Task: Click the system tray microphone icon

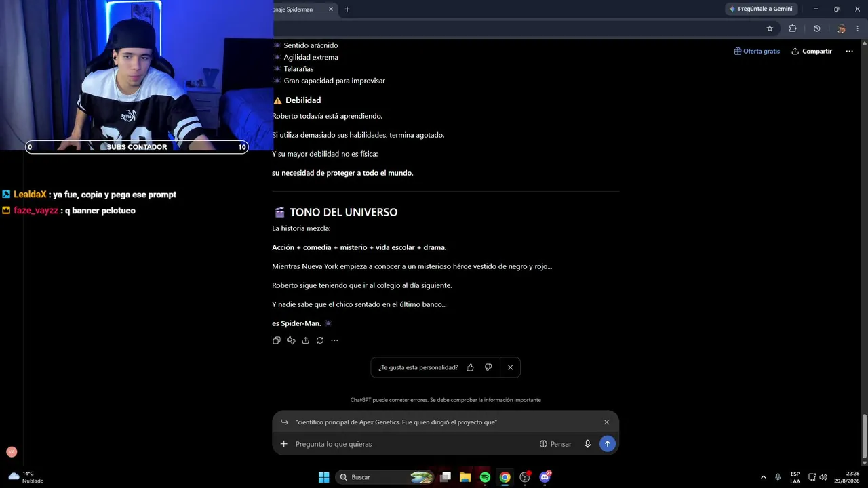Action: click(x=778, y=477)
